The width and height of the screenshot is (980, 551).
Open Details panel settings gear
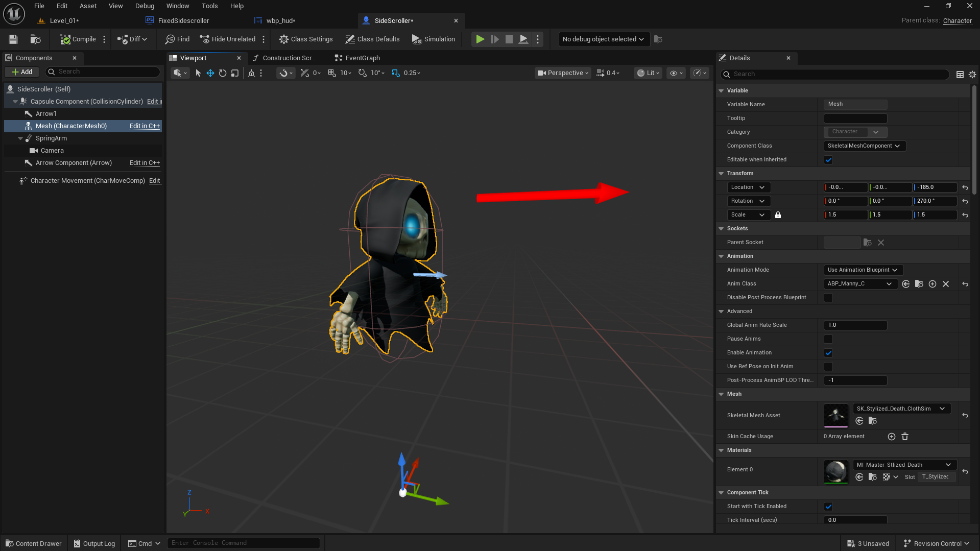point(972,75)
